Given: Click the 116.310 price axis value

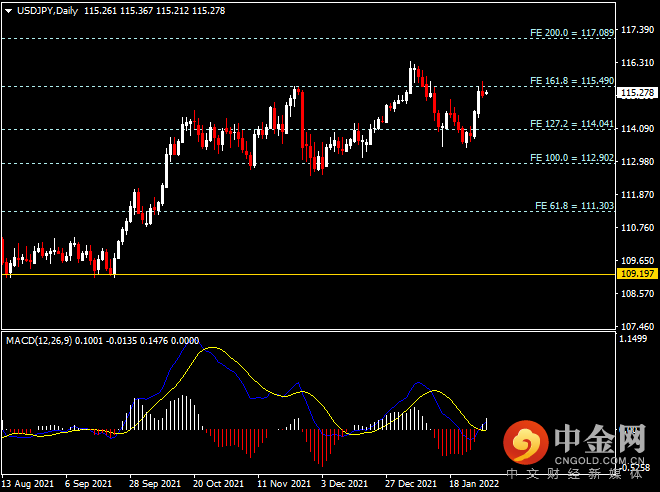Looking at the screenshot, I should (x=638, y=63).
